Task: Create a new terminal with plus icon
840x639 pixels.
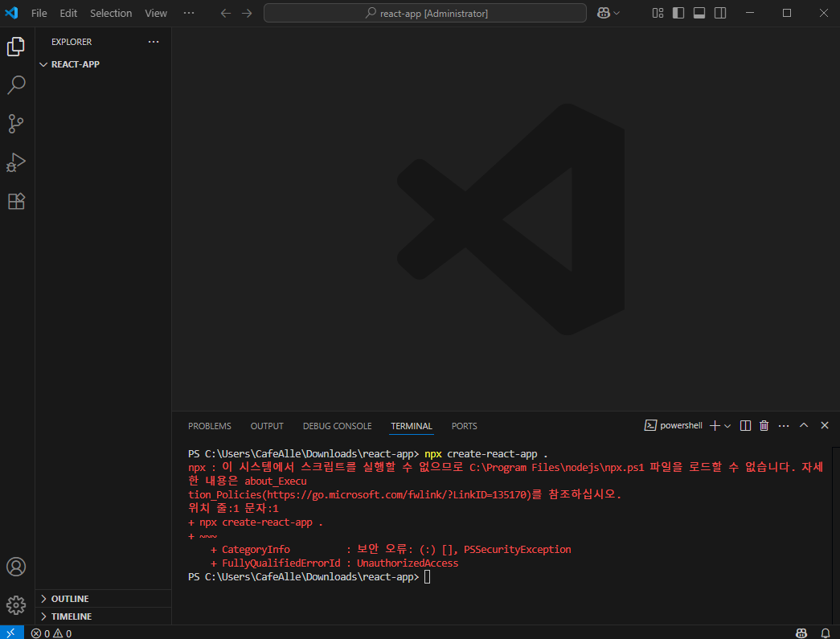Action: (715, 425)
